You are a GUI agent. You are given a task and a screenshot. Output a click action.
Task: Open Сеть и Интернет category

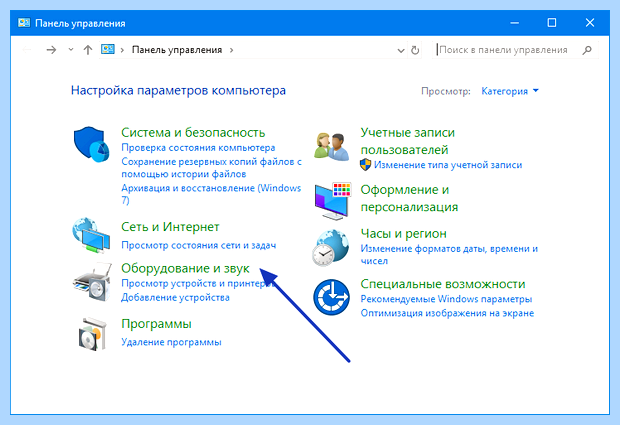tap(170, 227)
